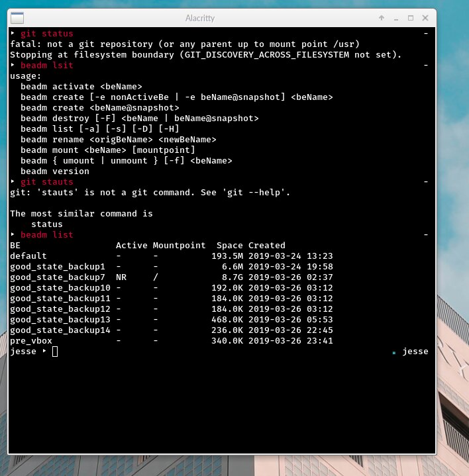
Task: Click the 'Created' column header
Action: pyautogui.click(x=267, y=246)
